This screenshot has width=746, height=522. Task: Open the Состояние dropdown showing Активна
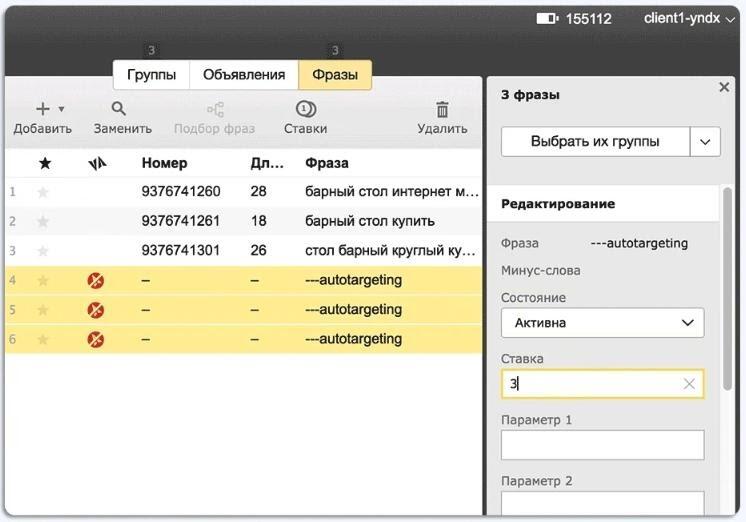602,323
